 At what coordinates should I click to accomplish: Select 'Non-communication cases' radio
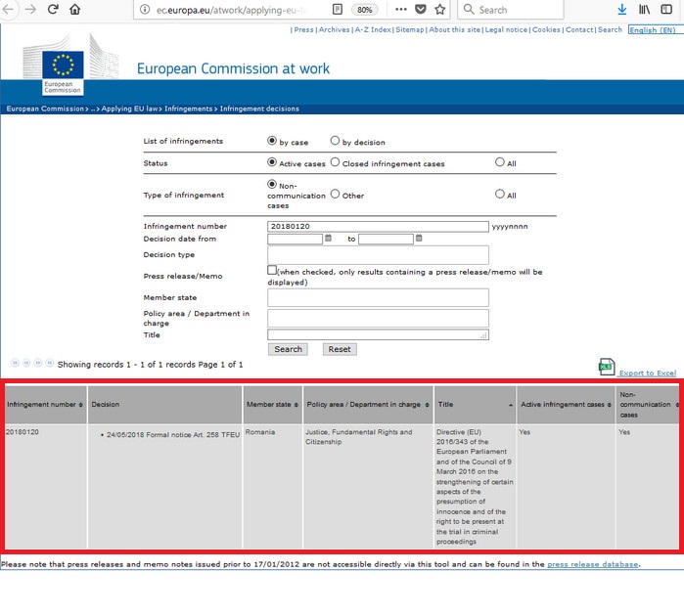point(272,184)
